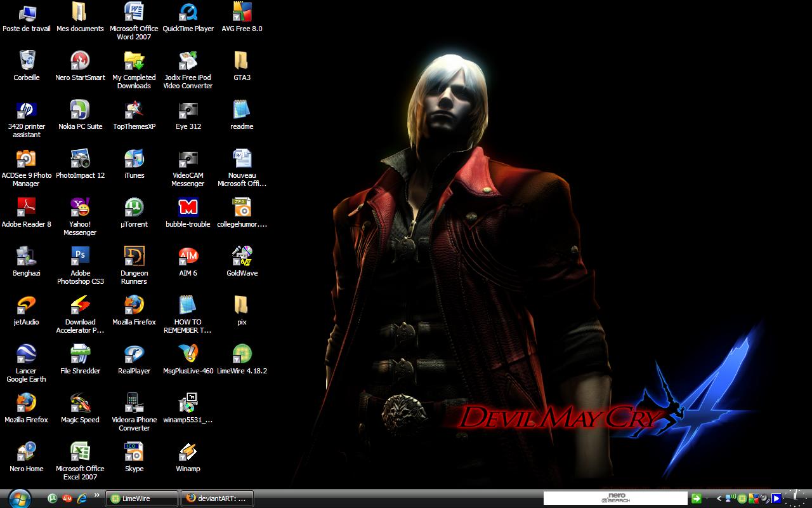Open Yahoo! Messenger shortcut
This screenshot has width=812, height=508.
coord(80,217)
